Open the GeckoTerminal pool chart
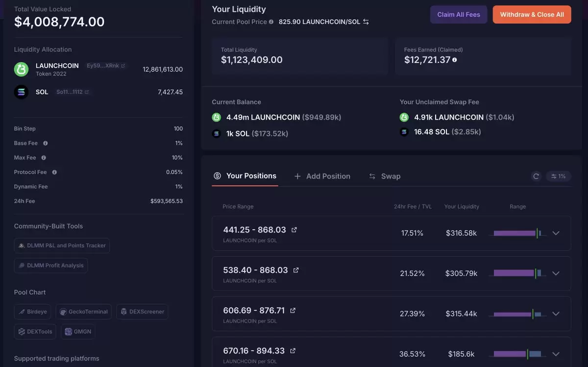The height and width of the screenshot is (367, 588). point(84,312)
